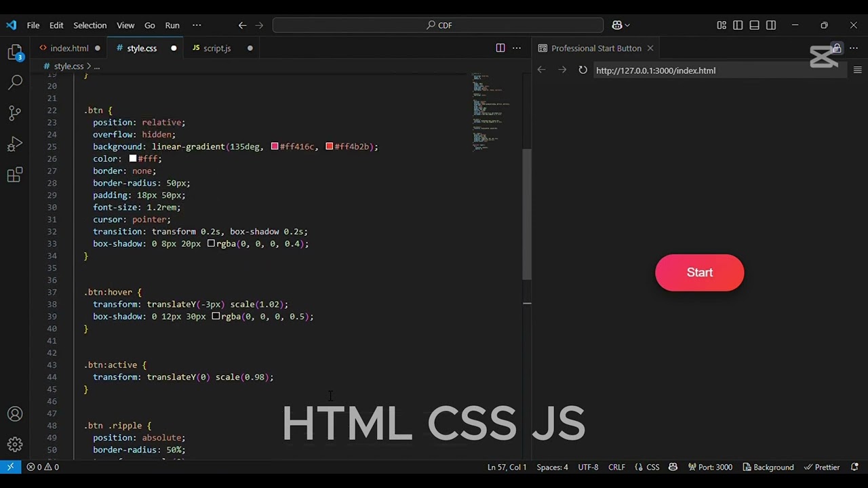The image size is (868, 488).
Task: Select the Professional Start Button preview tab
Action: pyautogui.click(x=596, y=48)
